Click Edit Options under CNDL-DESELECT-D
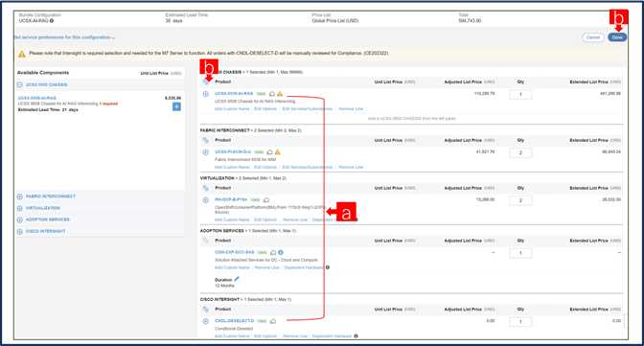 click(x=265, y=336)
